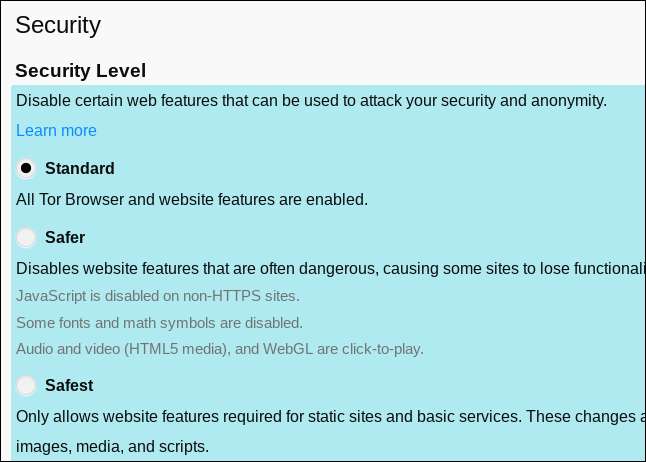The image size is (646, 462).
Task: Click the bold Standard label text
Action: click(80, 168)
